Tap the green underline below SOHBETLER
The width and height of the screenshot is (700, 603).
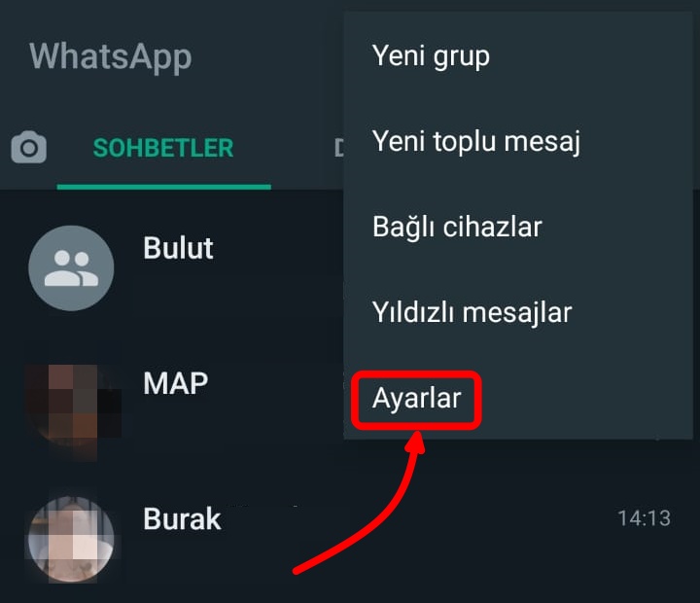coord(164,187)
